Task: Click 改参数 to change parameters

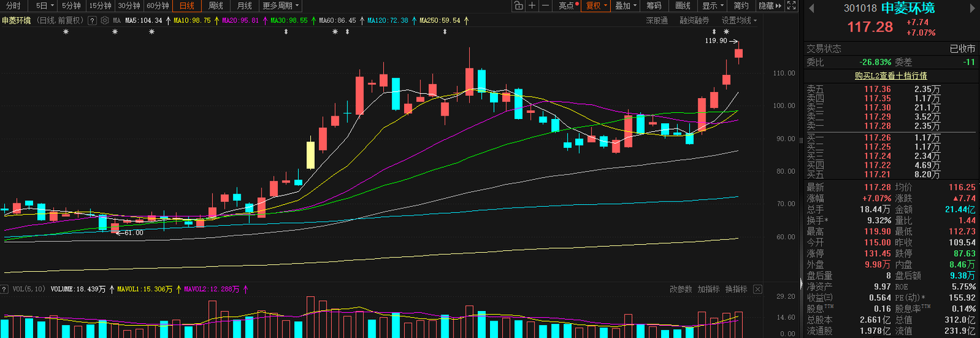Action: (x=681, y=289)
